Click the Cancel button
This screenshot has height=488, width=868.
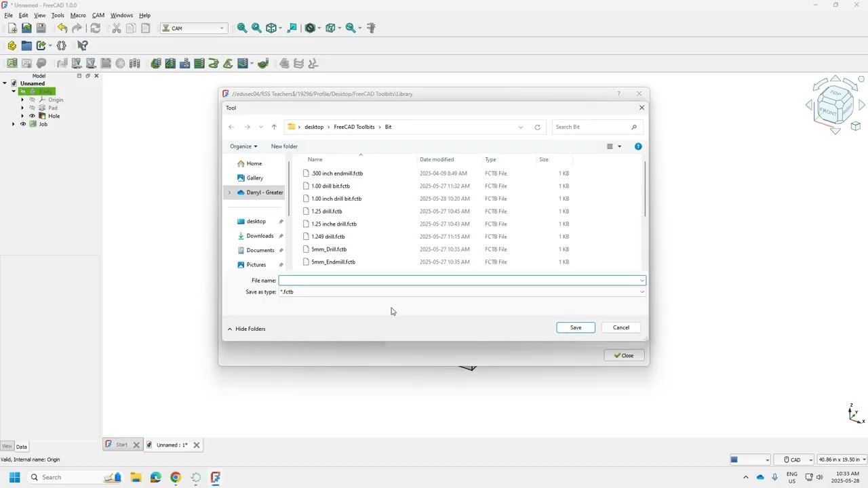(x=621, y=327)
